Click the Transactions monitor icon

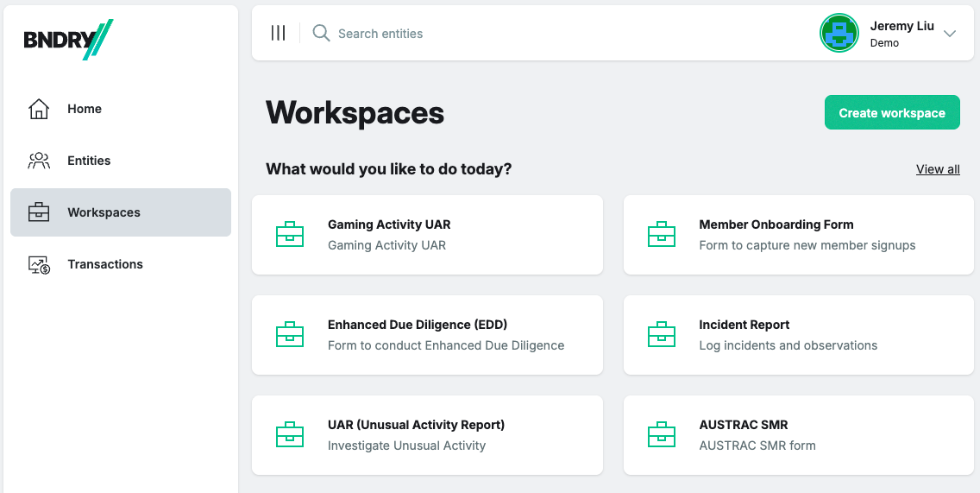(39, 264)
